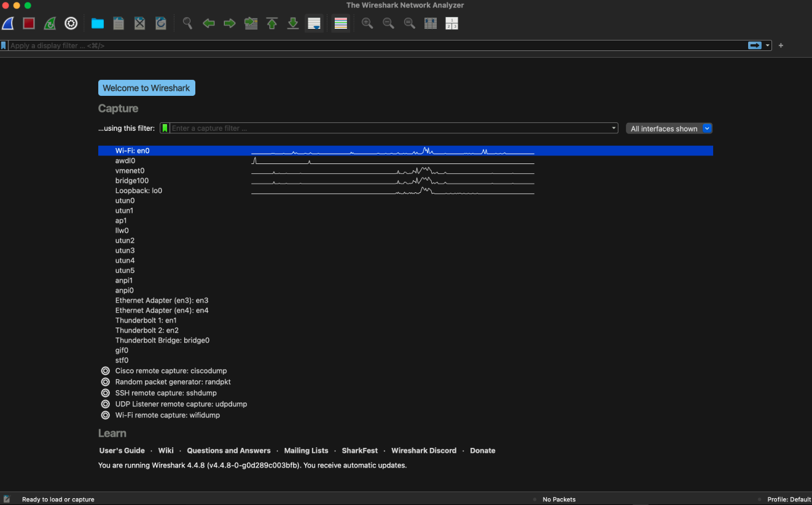Image resolution: width=812 pixels, height=505 pixels.
Task: Open Wi-Fi remote capture wifidump settings gear
Action: 105,415
